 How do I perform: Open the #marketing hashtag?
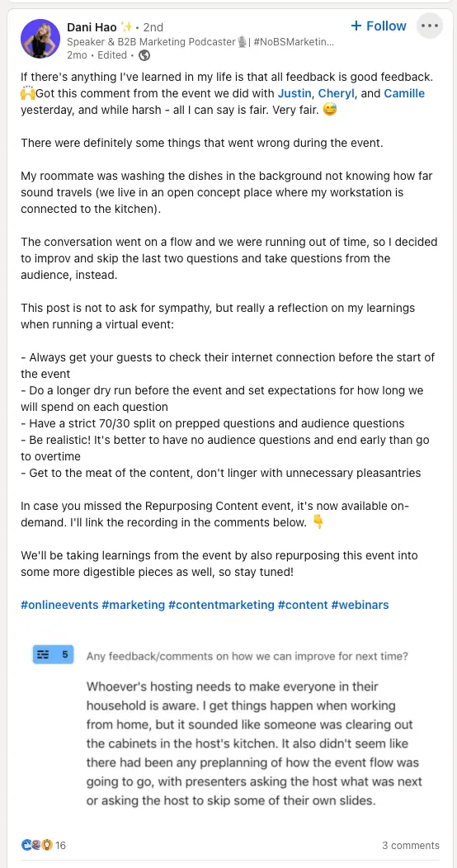click(x=134, y=605)
